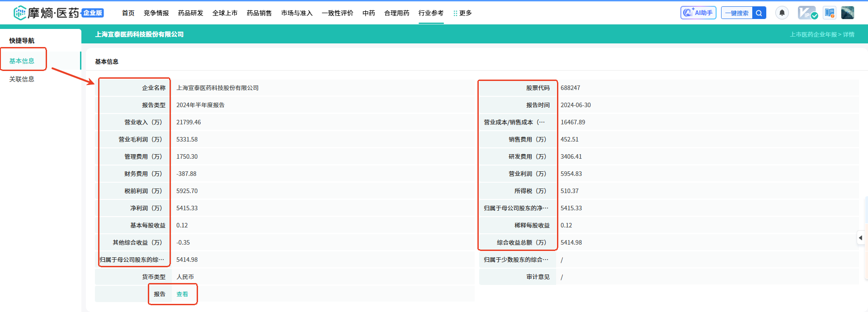868x312 pixels.
Task: Open 中药 menu
Action: 368,13
